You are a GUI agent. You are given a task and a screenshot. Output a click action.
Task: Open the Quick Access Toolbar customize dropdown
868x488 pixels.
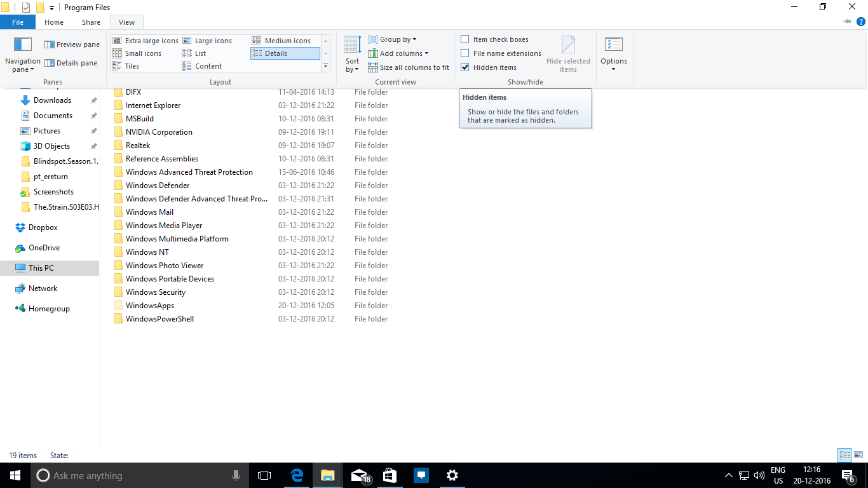click(x=51, y=8)
